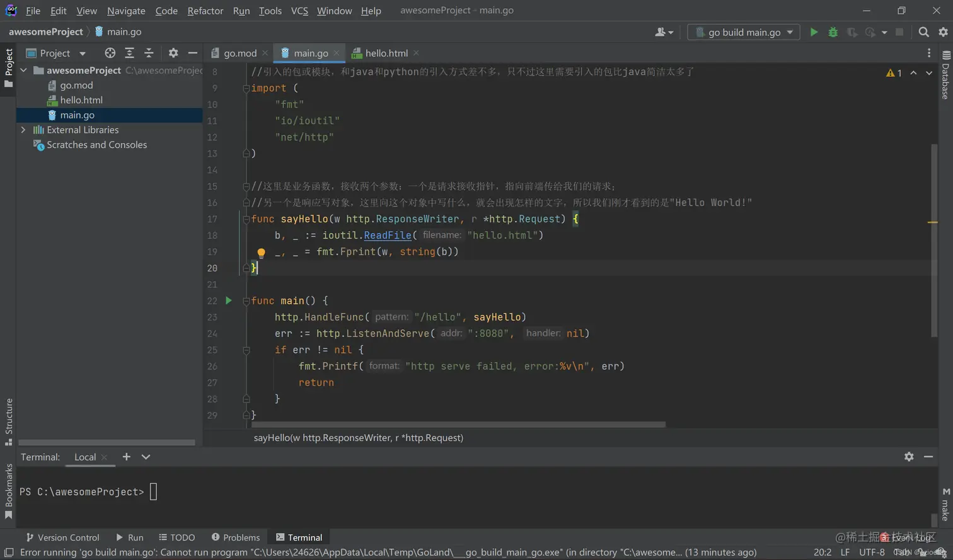Collapse all in Project panel
This screenshot has width=953, height=560.
(x=149, y=53)
